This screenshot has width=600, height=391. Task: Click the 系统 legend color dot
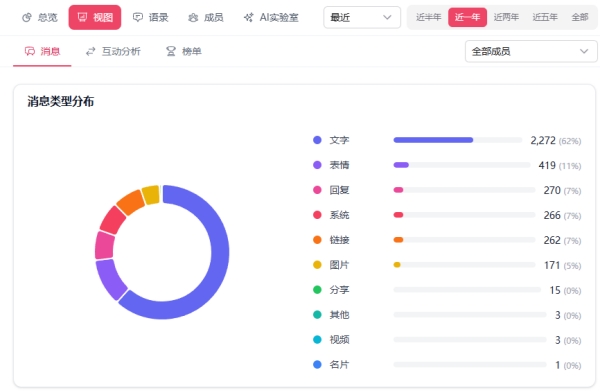[317, 215]
